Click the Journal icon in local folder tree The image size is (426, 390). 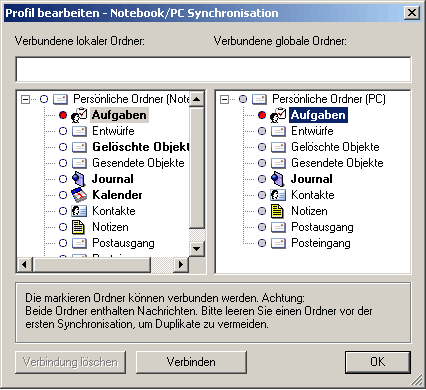pos(79,179)
